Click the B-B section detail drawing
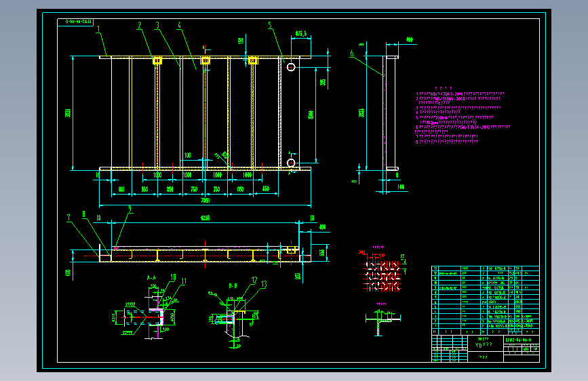The width and height of the screenshot is (588, 381). point(233,321)
